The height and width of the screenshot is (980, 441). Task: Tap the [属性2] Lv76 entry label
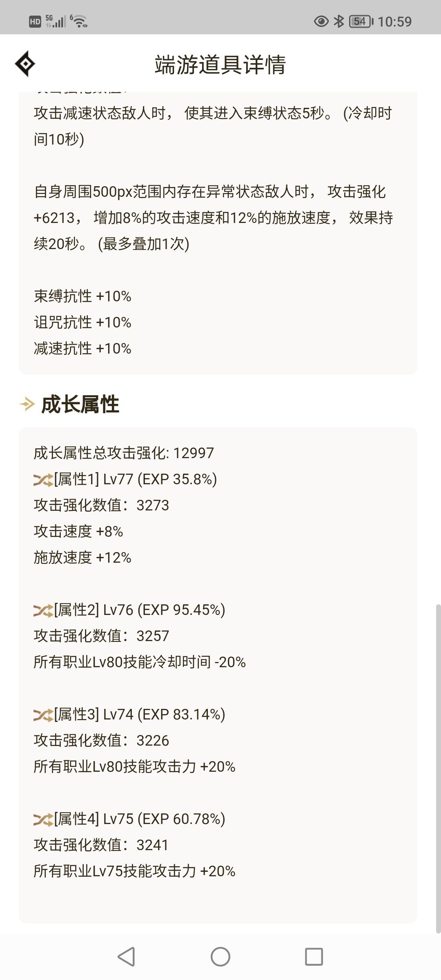[139, 610]
